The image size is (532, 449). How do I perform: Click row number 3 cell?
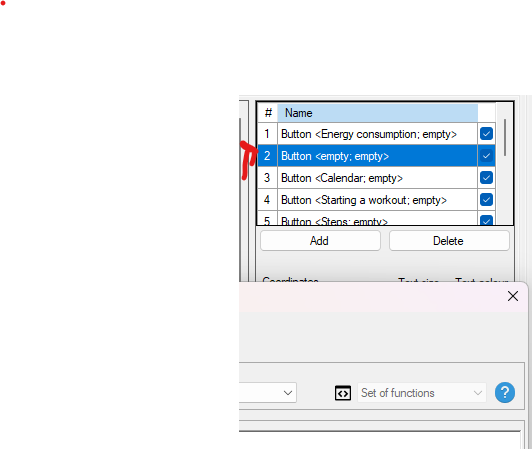click(267, 178)
